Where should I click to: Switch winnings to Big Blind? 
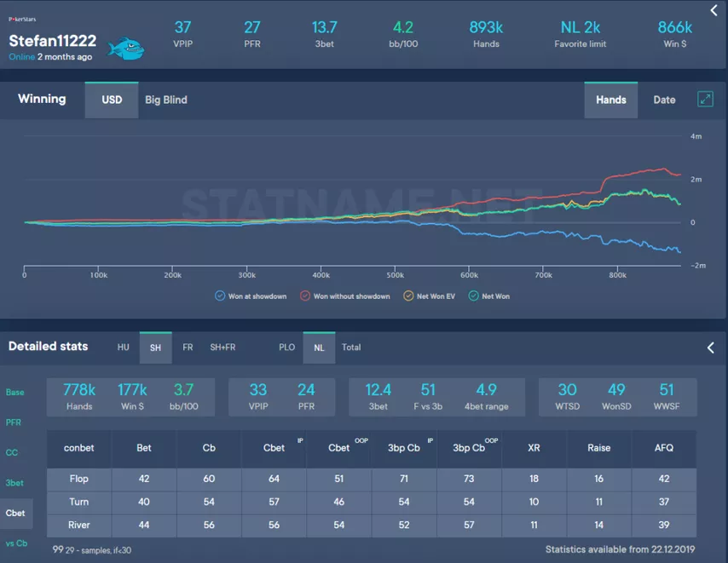click(x=165, y=100)
